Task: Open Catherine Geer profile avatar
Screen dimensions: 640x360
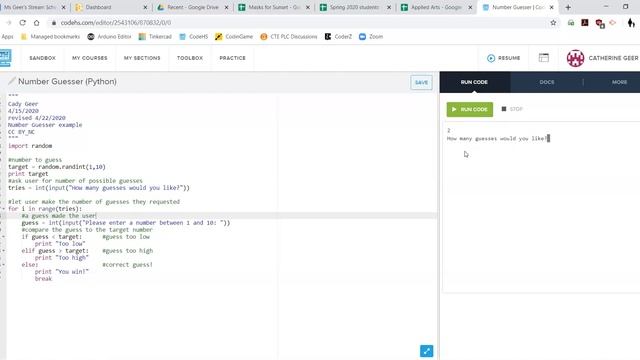Action: pyautogui.click(x=575, y=58)
